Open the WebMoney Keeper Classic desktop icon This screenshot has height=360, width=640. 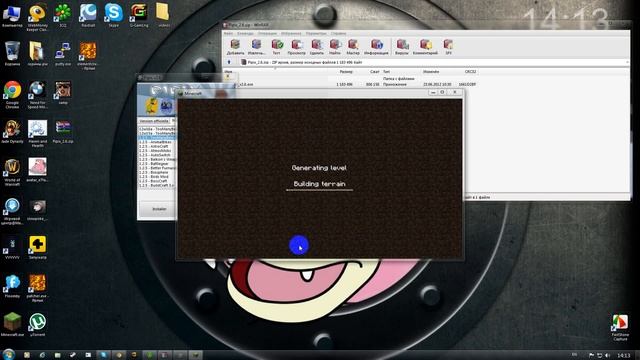tap(37, 18)
